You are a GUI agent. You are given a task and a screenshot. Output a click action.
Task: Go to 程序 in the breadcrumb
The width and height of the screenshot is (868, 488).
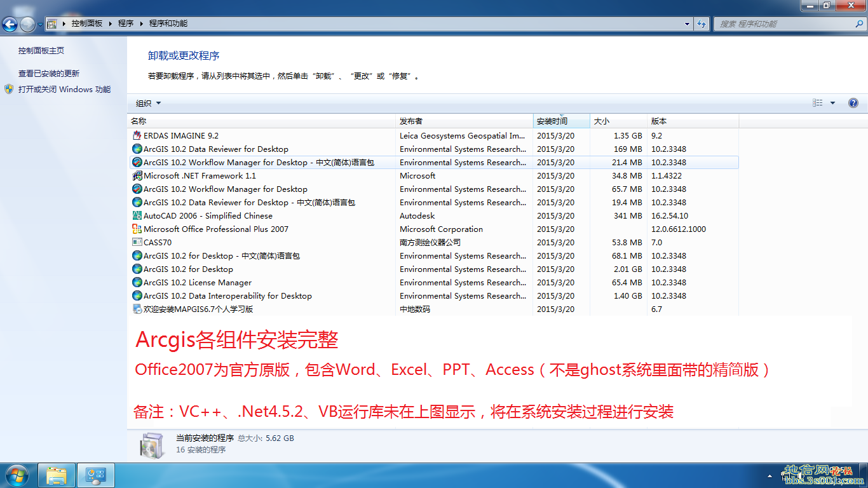pos(126,24)
